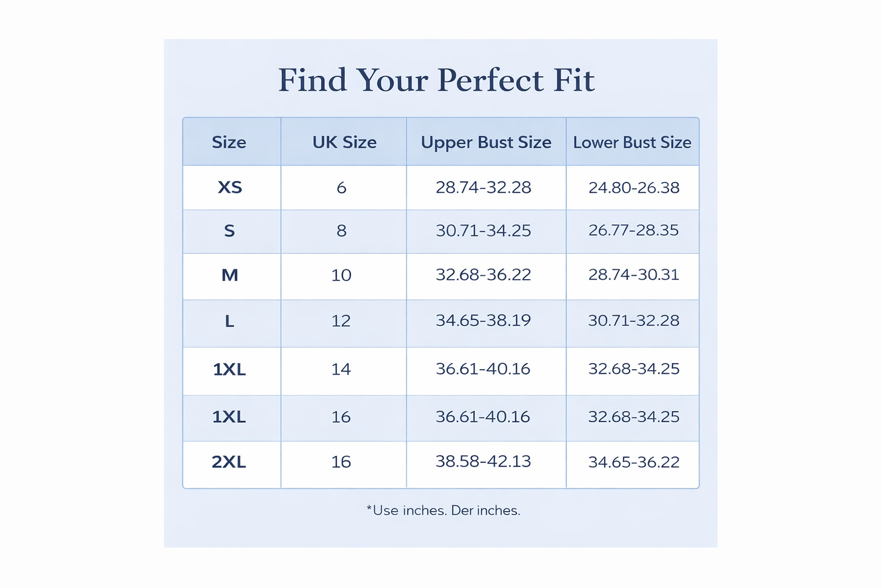Select UK size 14 cell
The height and width of the screenshot is (588, 882).
341,369
